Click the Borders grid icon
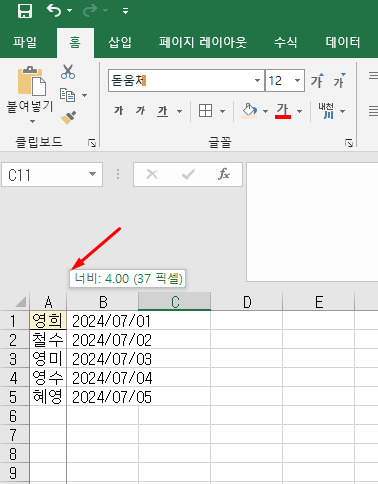Screen dimensions: 378x484 pyautogui.click(x=205, y=111)
